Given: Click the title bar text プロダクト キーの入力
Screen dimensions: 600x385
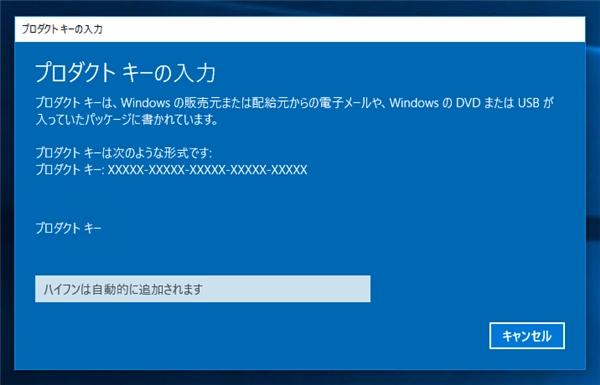Looking at the screenshot, I should [x=62, y=29].
